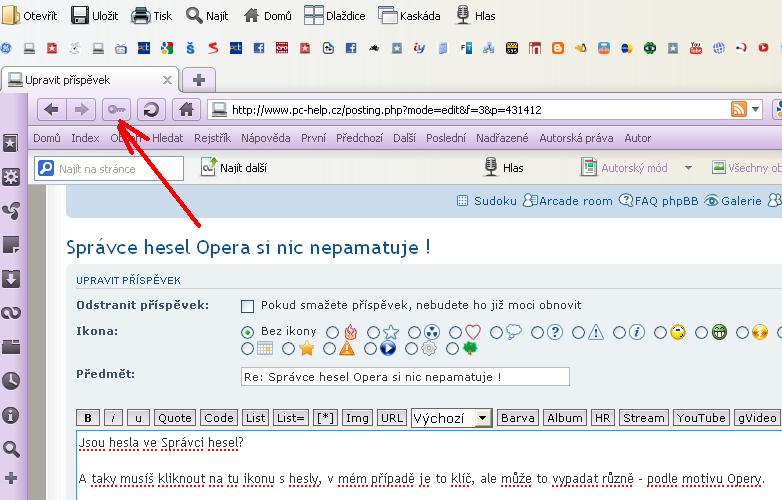Select the green tree icon radio button
Viewport: 782px width, 500px height.
tap(452, 348)
